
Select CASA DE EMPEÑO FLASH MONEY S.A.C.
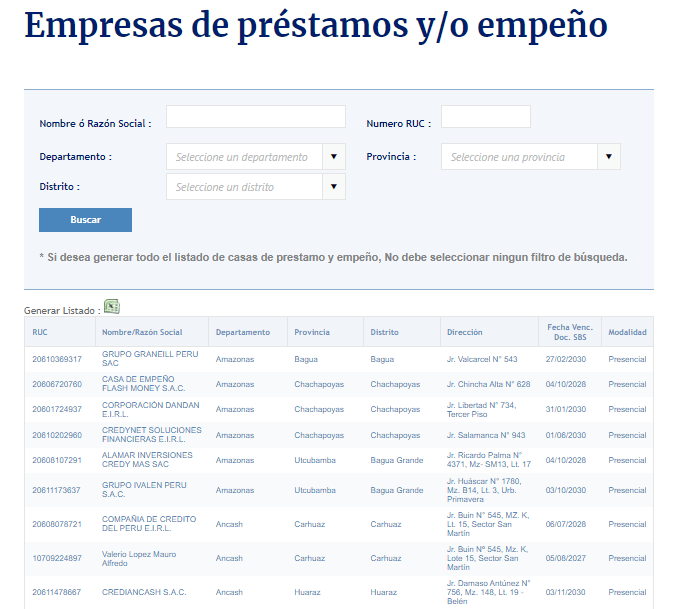[x=143, y=384]
